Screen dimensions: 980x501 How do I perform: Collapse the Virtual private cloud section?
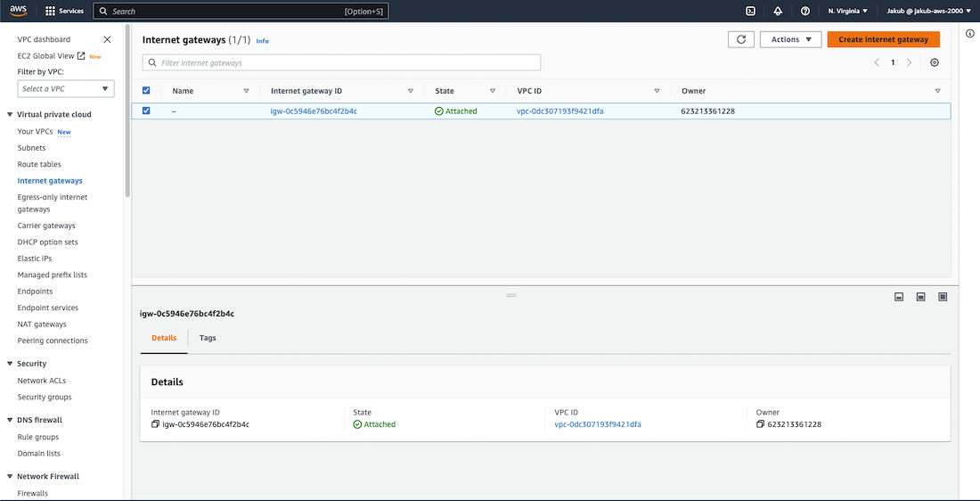(x=10, y=114)
